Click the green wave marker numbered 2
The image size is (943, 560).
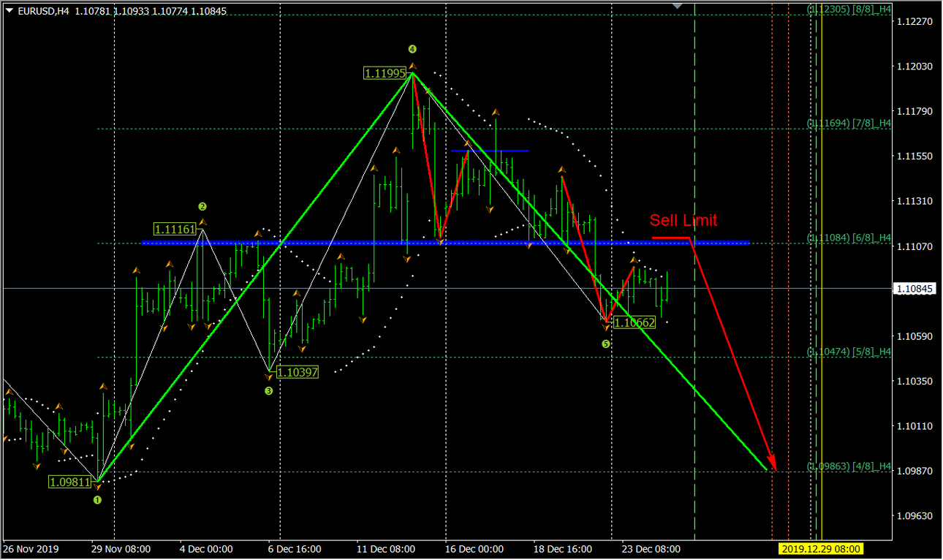(202, 207)
